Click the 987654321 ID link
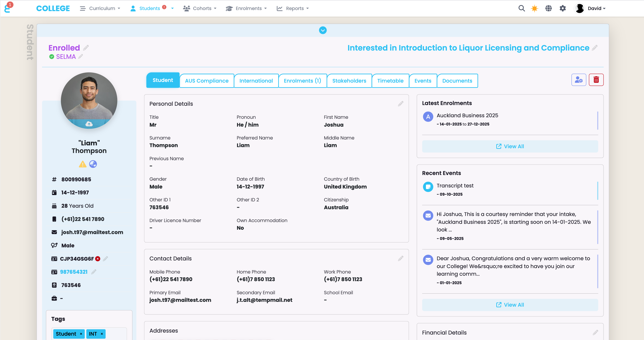 (x=73, y=272)
